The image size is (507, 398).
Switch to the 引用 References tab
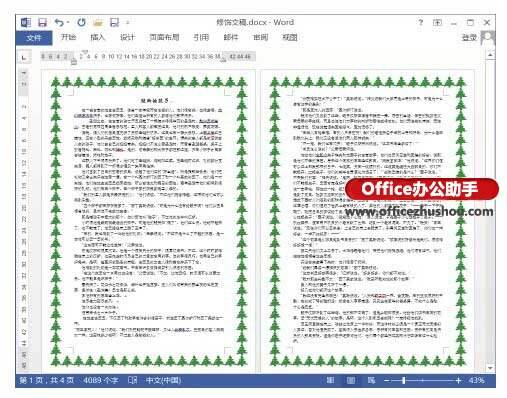[201, 37]
